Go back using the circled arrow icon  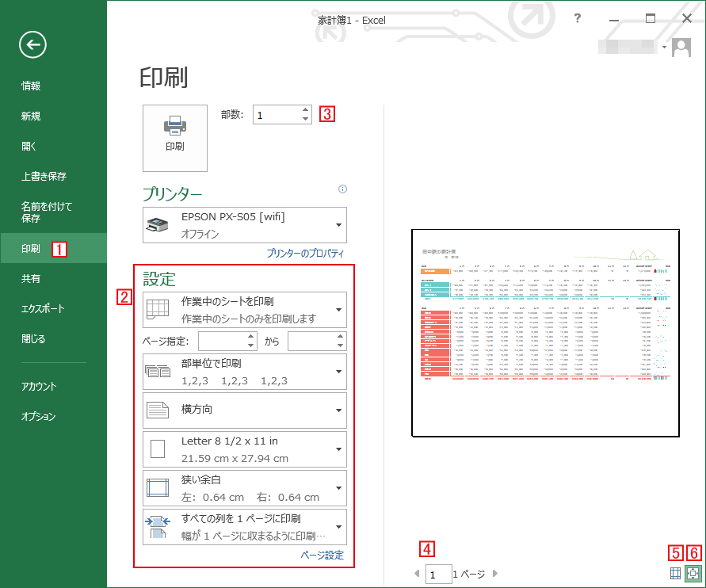(32, 44)
